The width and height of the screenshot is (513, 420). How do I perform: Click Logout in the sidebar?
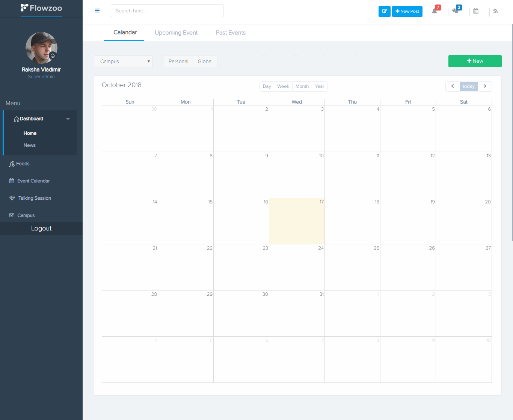click(41, 229)
